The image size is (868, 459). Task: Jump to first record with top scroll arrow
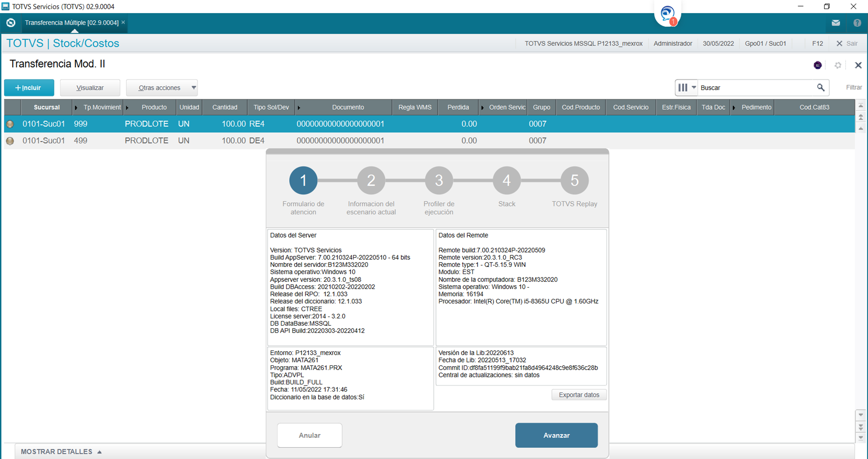pyautogui.click(x=861, y=105)
